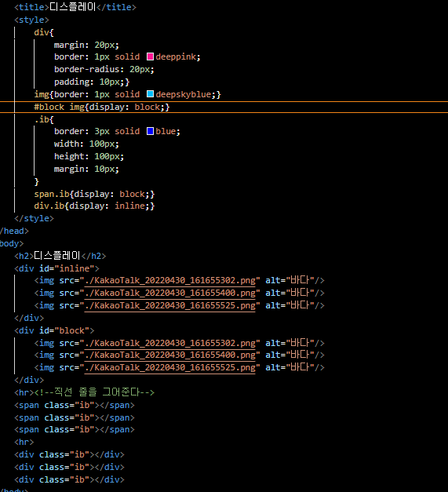Open the deeppink color swatch picker
The image size is (448, 492).
[151, 56]
